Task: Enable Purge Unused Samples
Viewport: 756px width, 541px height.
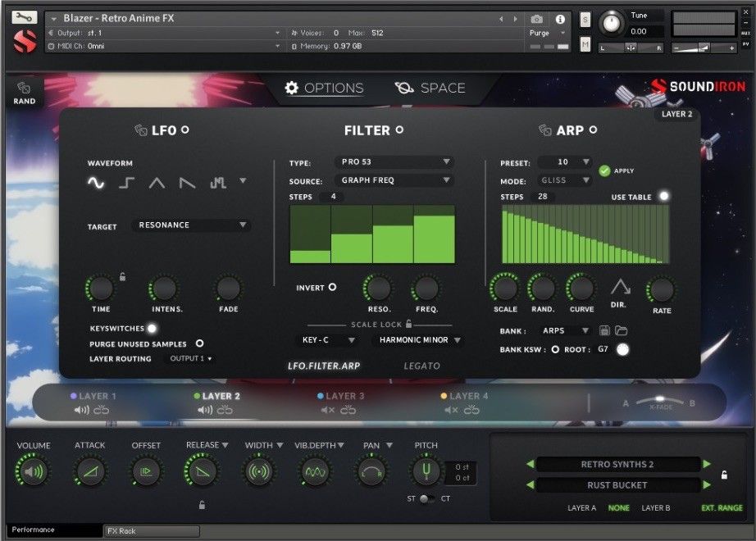Action: pyautogui.click(x=199, y=343)
